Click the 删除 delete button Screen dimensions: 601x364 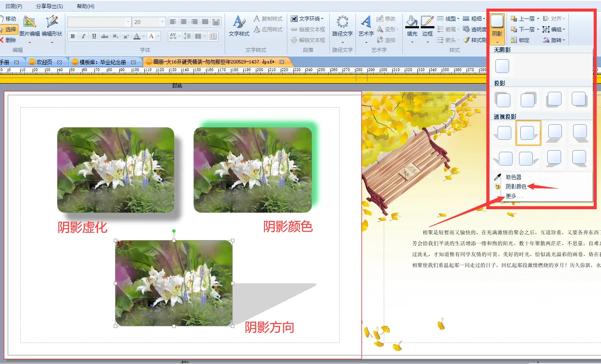tap(9, 40)
